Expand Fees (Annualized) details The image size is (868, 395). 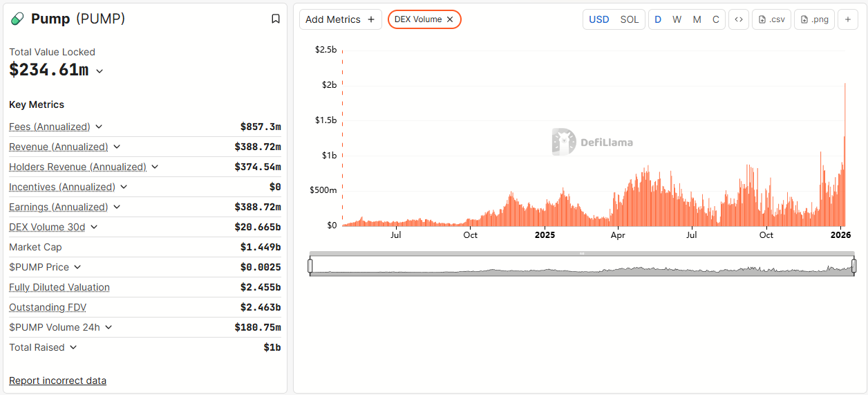point(99,127)
